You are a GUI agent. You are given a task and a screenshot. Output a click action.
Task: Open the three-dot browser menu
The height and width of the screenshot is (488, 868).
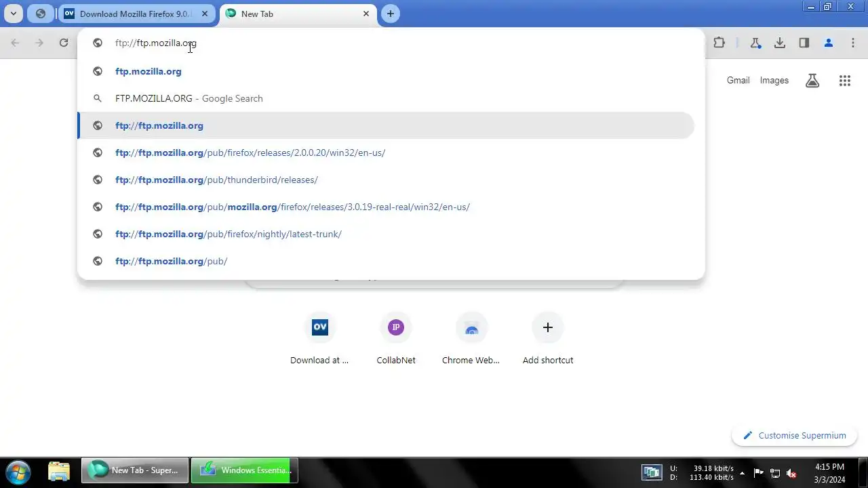tap(853, 43)
